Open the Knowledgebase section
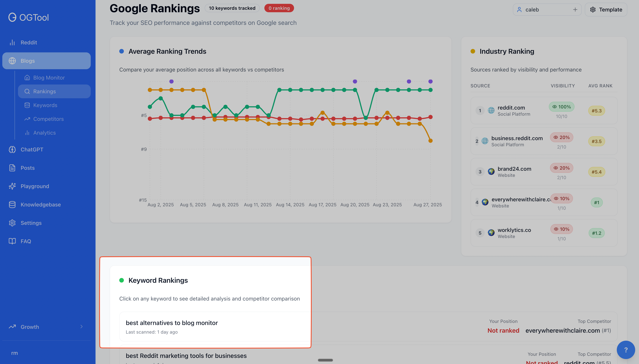Image resolution: width=639 pixels, height=364 pixels. click(47, 205)
